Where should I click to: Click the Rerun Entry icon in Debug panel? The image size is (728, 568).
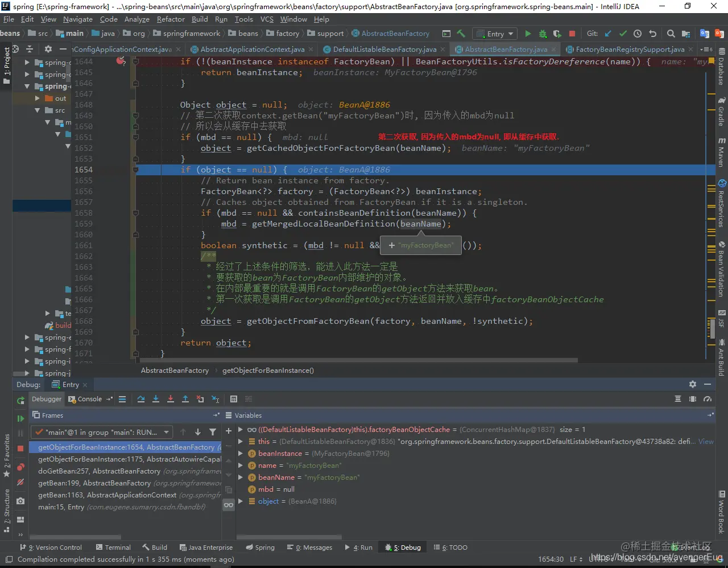pos(20,401)
